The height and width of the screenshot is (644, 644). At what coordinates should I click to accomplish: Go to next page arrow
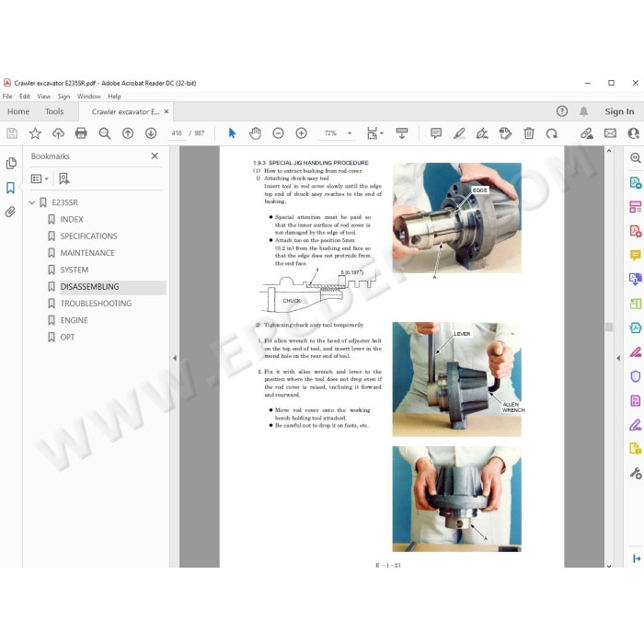[151, 133]
